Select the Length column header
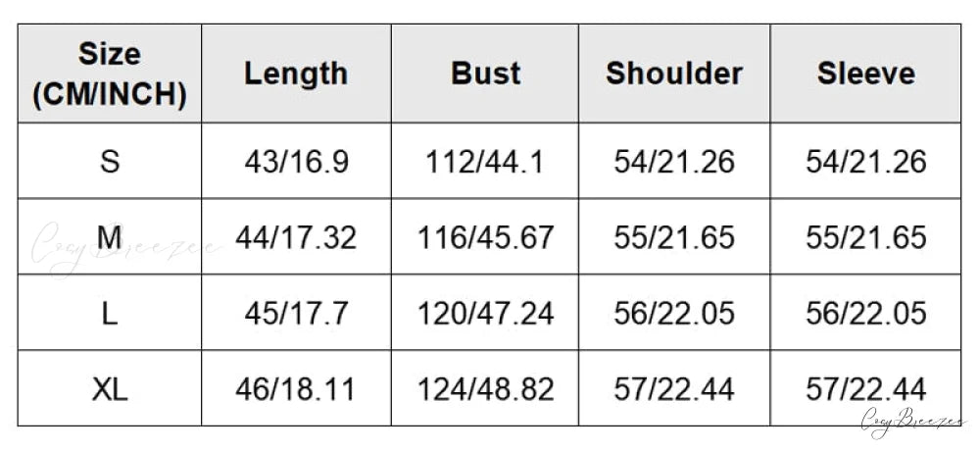980x451 pixels. [296, 74]
